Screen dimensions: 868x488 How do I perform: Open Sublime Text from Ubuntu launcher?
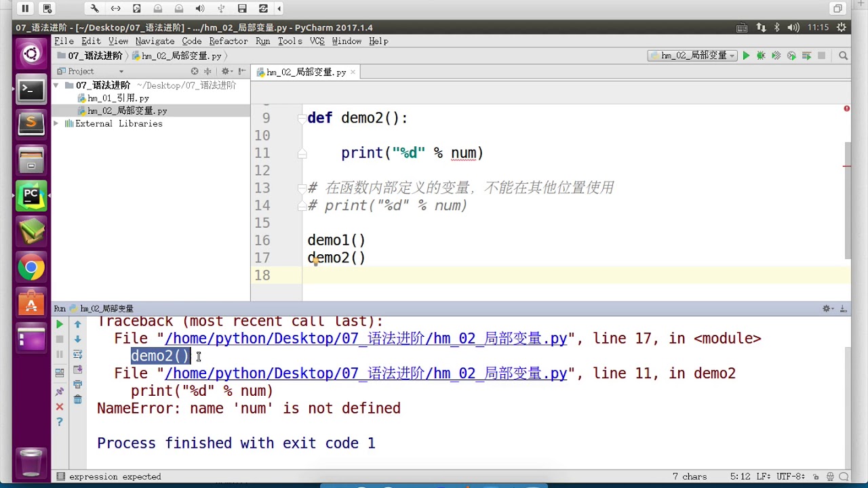[x=31, y=124]
